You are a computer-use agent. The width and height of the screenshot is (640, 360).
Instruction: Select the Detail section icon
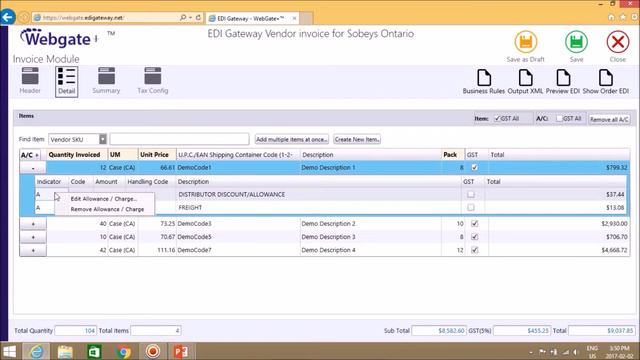click(x=66, y=81)
